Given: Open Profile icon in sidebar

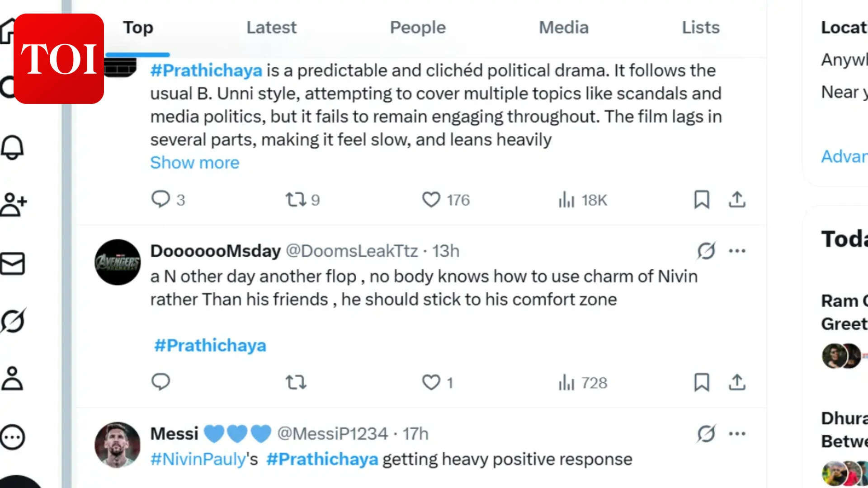Looking at the screenshot, I should tap(13, 378).
